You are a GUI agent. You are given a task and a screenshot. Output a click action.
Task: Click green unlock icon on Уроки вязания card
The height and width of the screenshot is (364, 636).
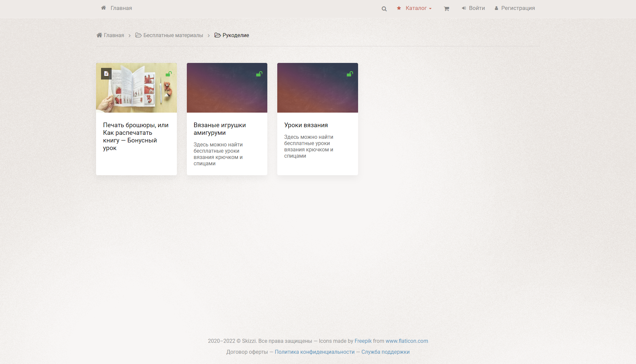coord(350,74)
